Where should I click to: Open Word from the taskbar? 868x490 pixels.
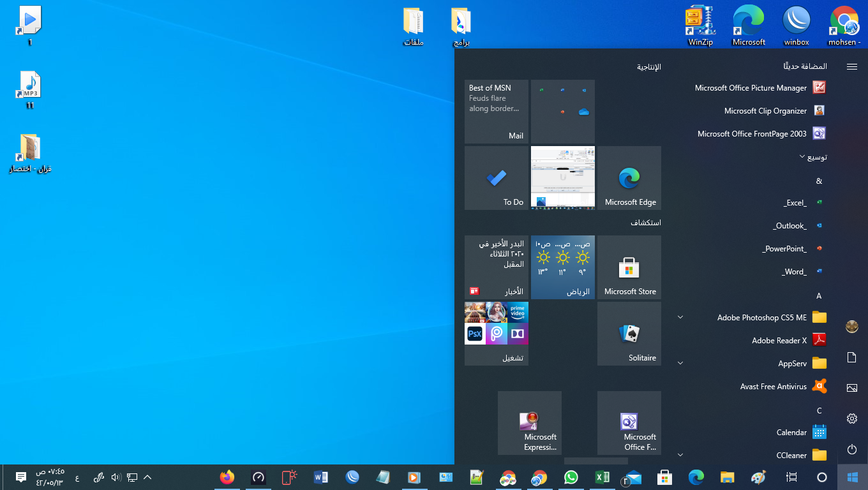coord(320,477)
